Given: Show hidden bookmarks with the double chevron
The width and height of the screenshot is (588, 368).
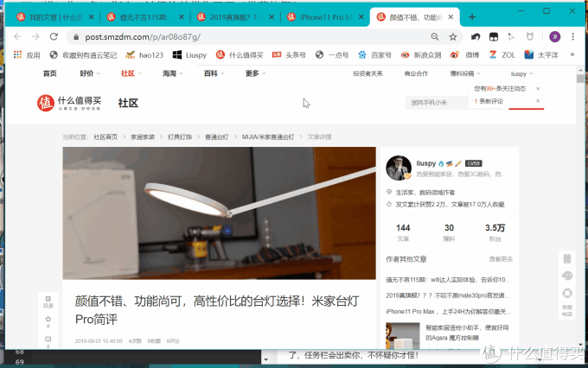Looking at the screenshot, I should click(x=572, y=54).
